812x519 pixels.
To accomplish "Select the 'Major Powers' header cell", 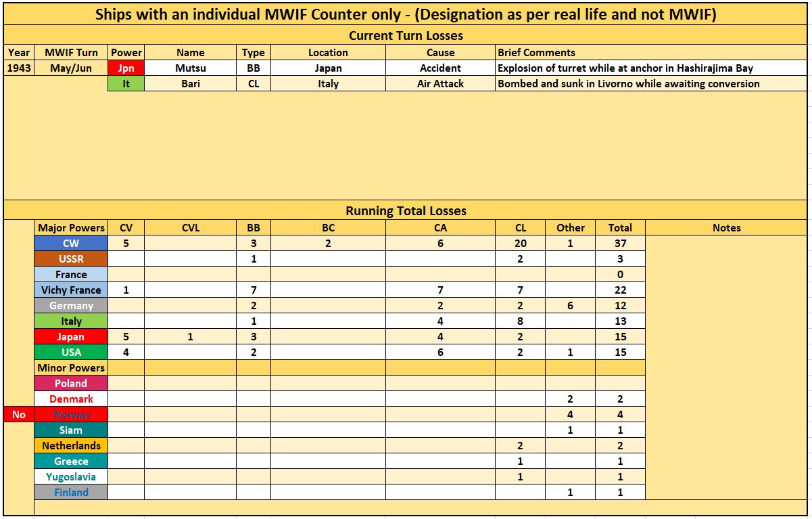I will [71, 228].
